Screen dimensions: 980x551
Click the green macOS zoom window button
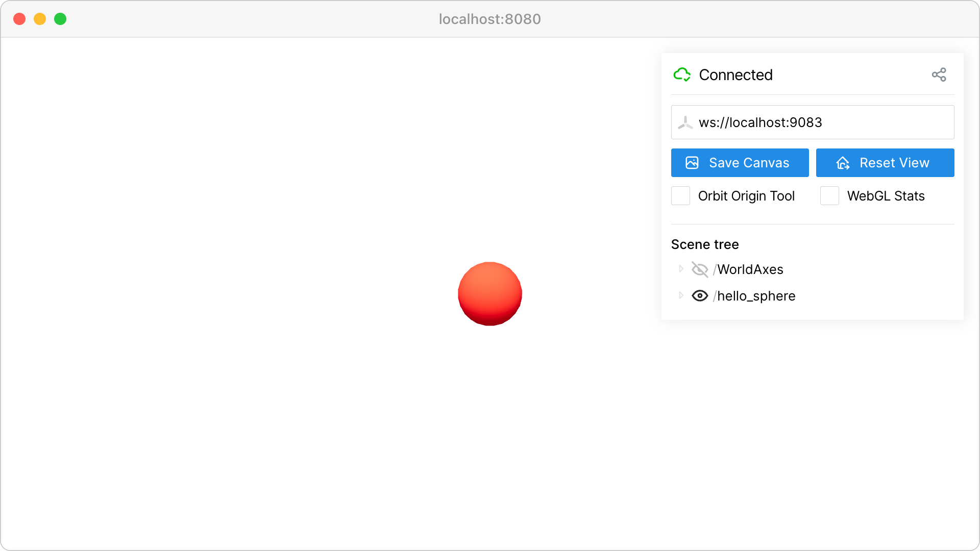(x=60, y=19)
